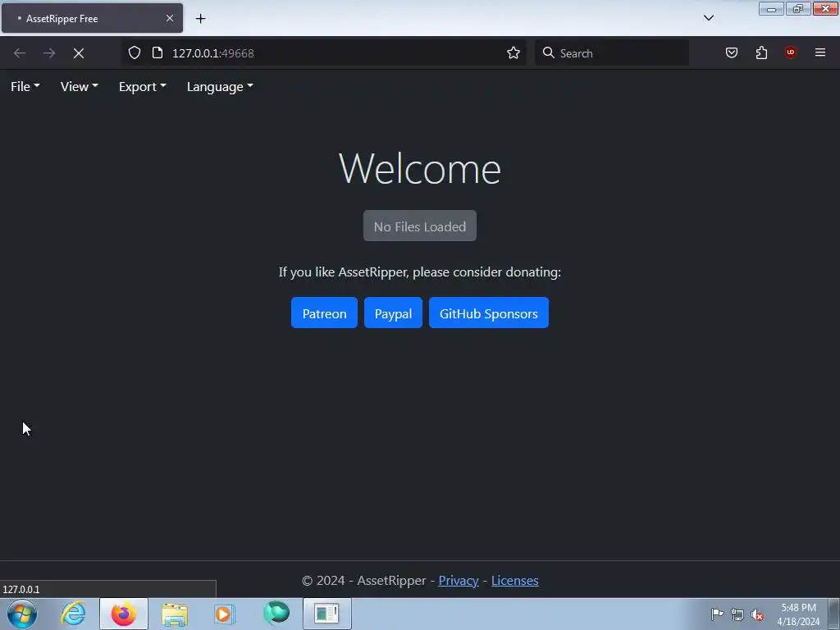Screen dimensions: 840x630
Task: Close the AssetRipper Free tab
Action: [170, 19]
